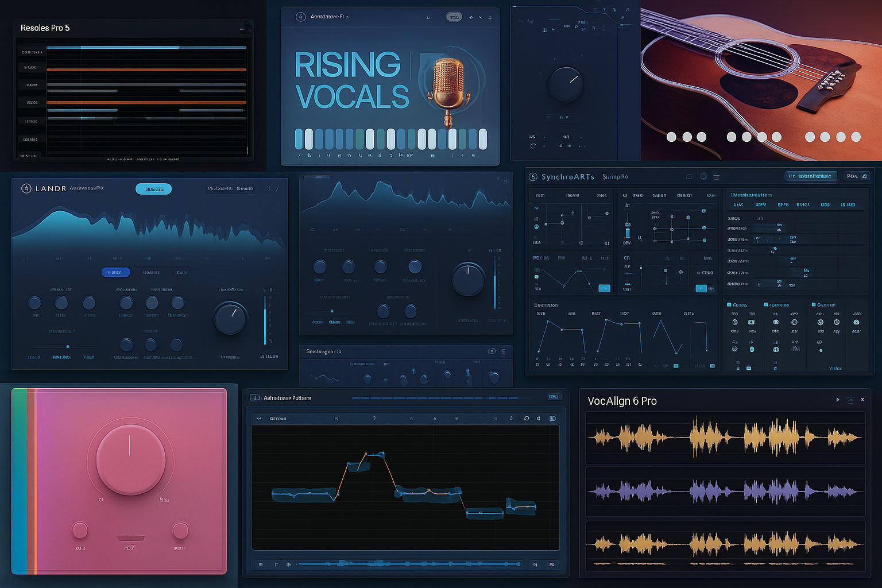Select the EFFE tab in SynchroARTs
The width and height of the screenshot is (882, 588).
pyautogui.click(x=783, y=204)
